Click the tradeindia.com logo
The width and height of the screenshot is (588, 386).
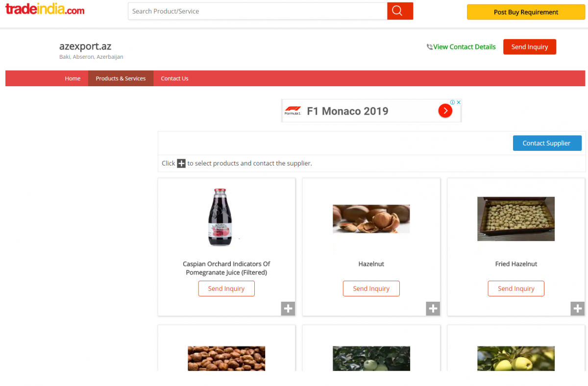coord(44,9)
